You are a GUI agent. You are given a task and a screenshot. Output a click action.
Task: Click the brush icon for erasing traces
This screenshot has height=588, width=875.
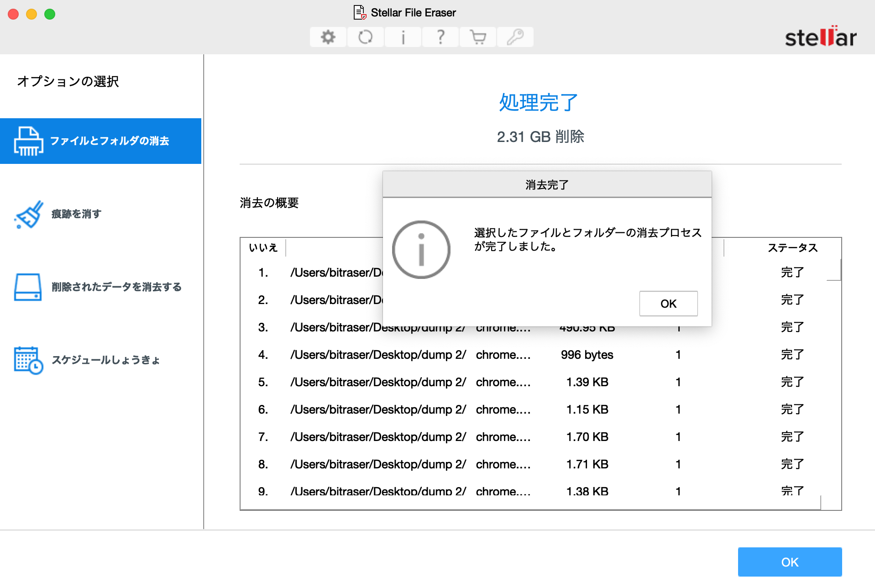tap(29, 214)
